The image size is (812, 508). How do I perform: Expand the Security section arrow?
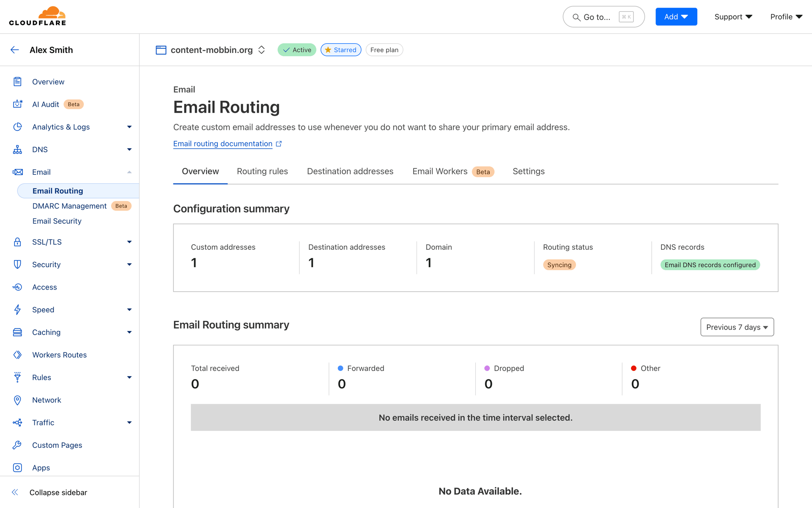click(x=129, y=265)
